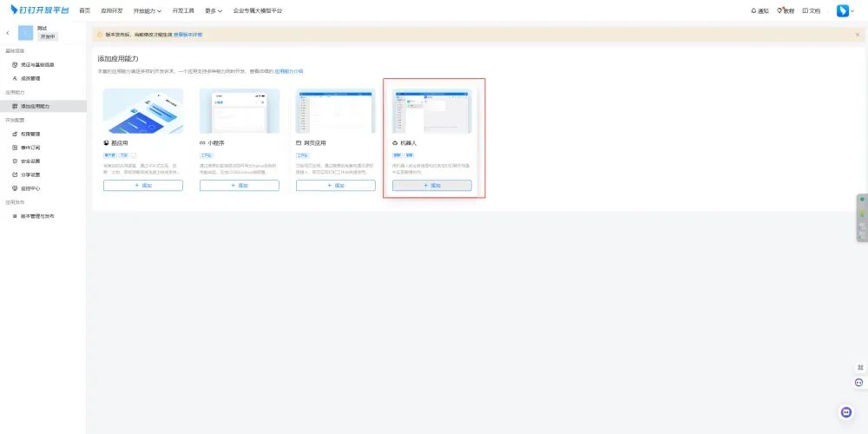Screen dimensions: 868x434
Task: Click 添加 under the 小程序 card
Action: (240, 186)
